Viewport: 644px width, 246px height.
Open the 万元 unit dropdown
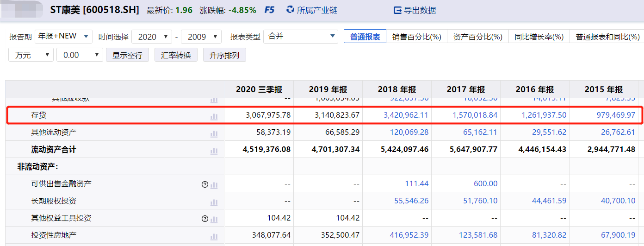coord(31,55)
